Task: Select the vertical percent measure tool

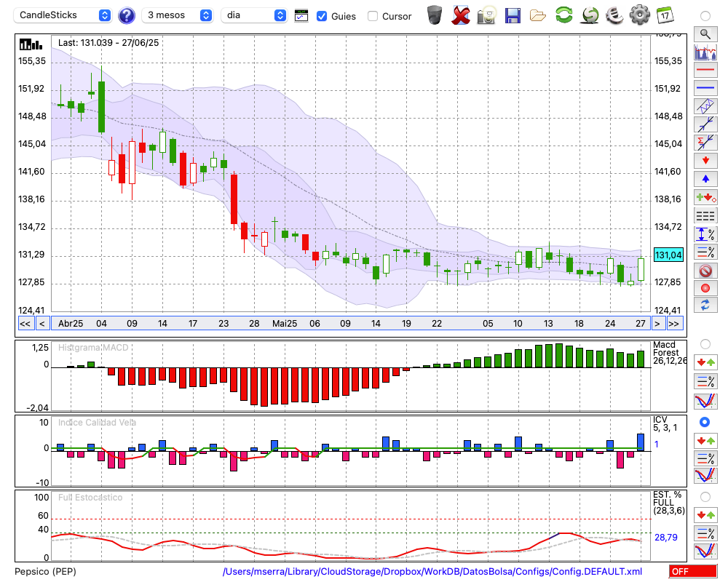Action: coord(705,234)
